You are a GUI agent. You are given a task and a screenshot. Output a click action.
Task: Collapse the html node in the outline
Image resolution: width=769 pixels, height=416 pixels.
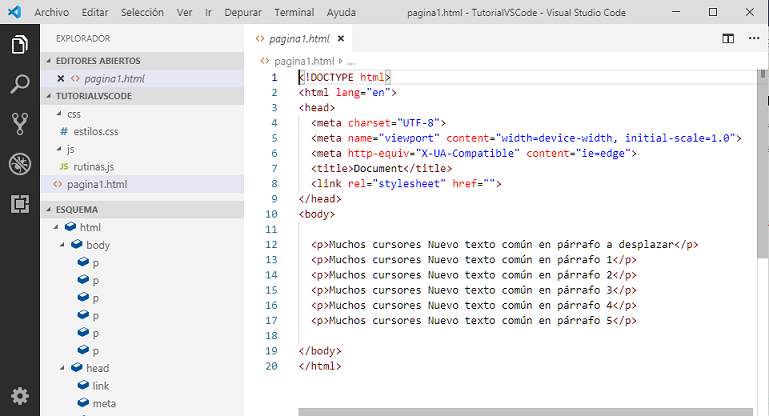coord(56,227)
